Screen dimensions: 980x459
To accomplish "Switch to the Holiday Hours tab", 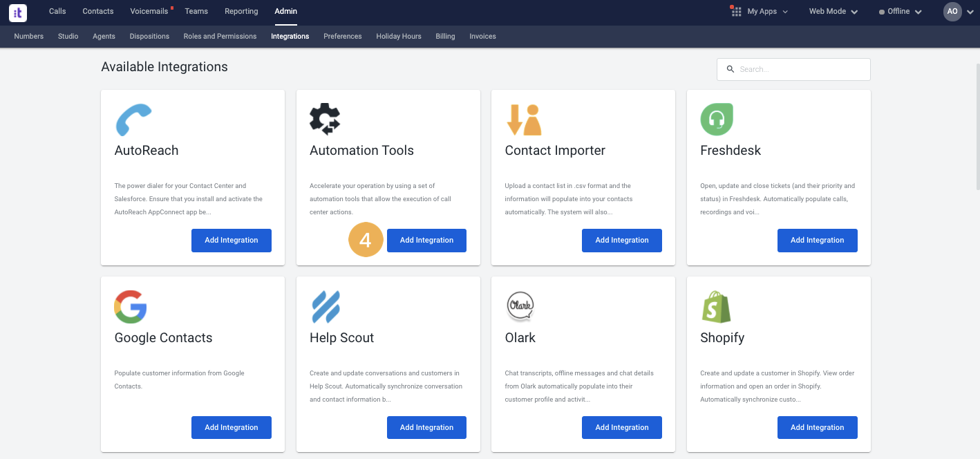I will [399, 36].
